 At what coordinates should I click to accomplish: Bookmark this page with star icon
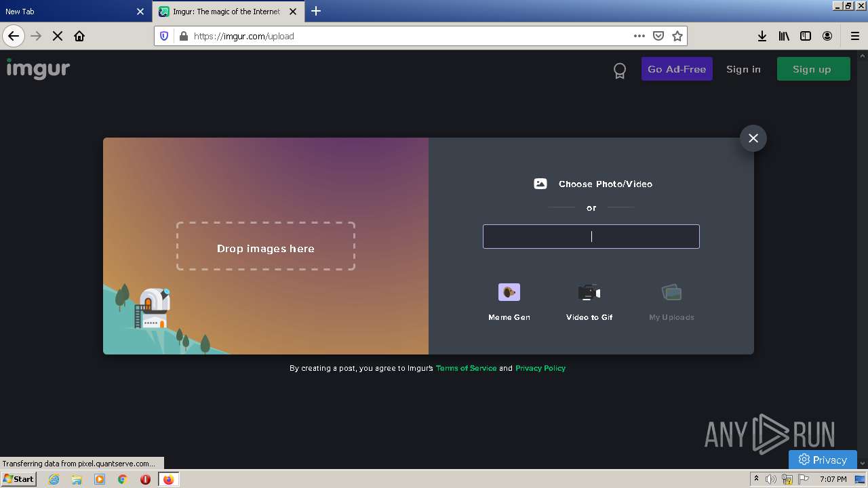pos(677,36)
